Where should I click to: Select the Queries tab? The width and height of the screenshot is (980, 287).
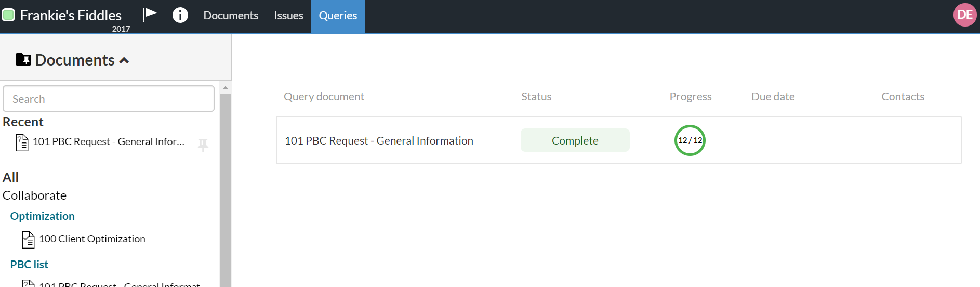point(338,16)
